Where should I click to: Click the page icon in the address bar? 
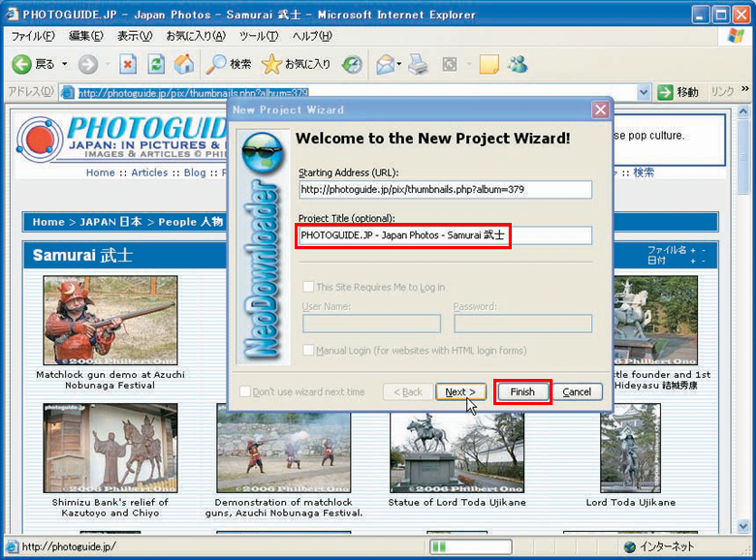(68, 92)
